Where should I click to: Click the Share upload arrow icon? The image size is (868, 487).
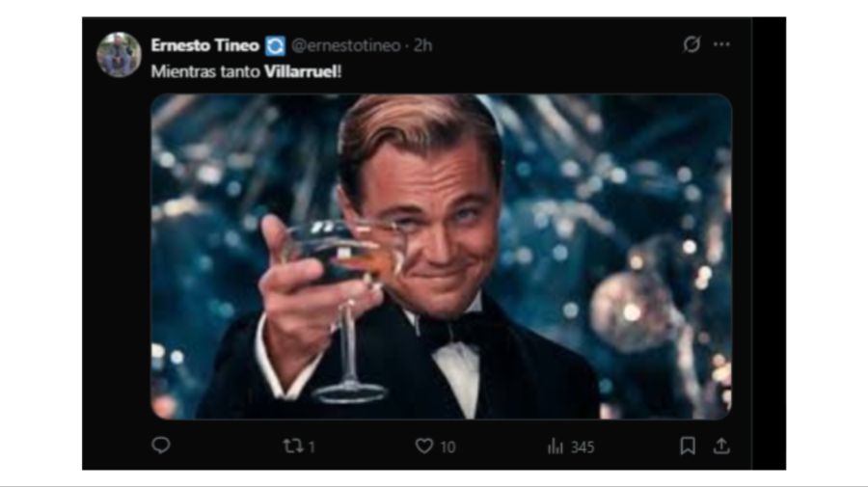(721, 446)
